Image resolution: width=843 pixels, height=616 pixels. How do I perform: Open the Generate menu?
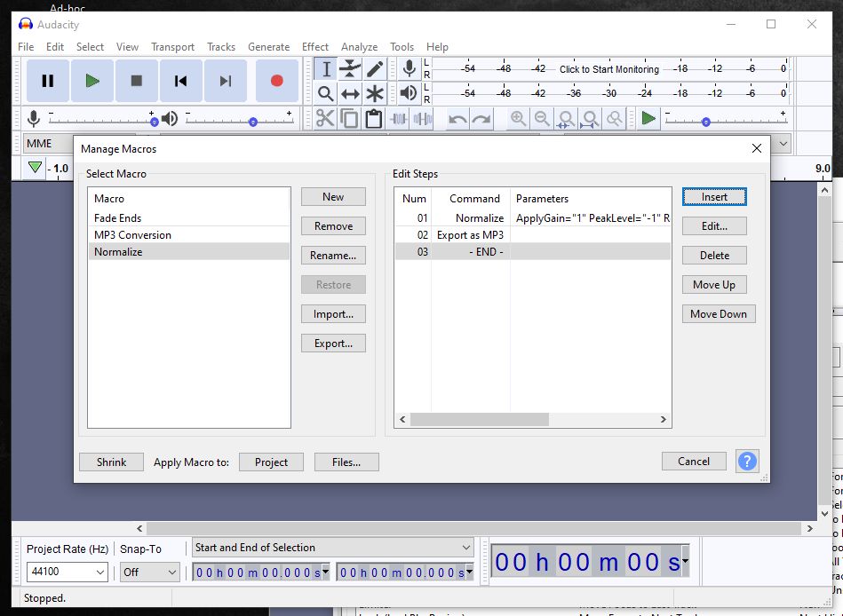(268, 47)
